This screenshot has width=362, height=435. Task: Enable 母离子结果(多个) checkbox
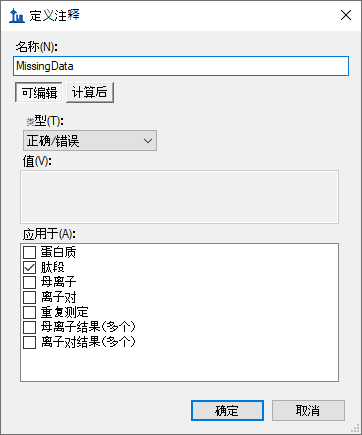[x=29, y=327]
